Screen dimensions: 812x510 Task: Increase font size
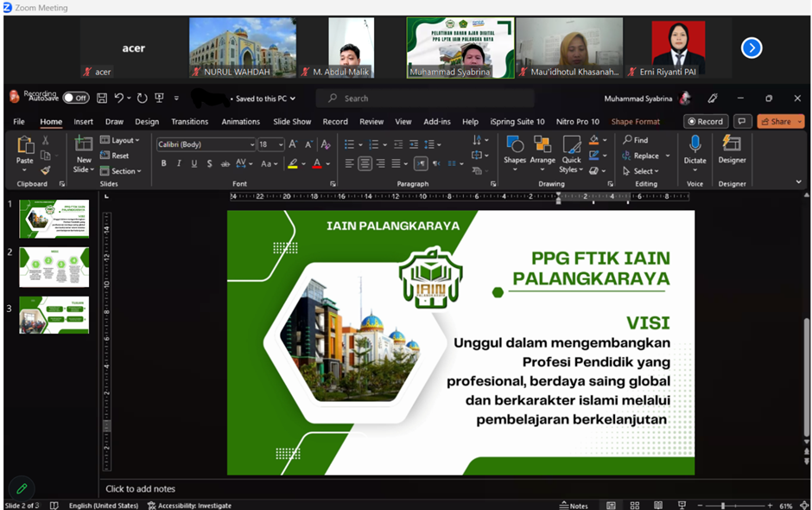click(293, 144)
